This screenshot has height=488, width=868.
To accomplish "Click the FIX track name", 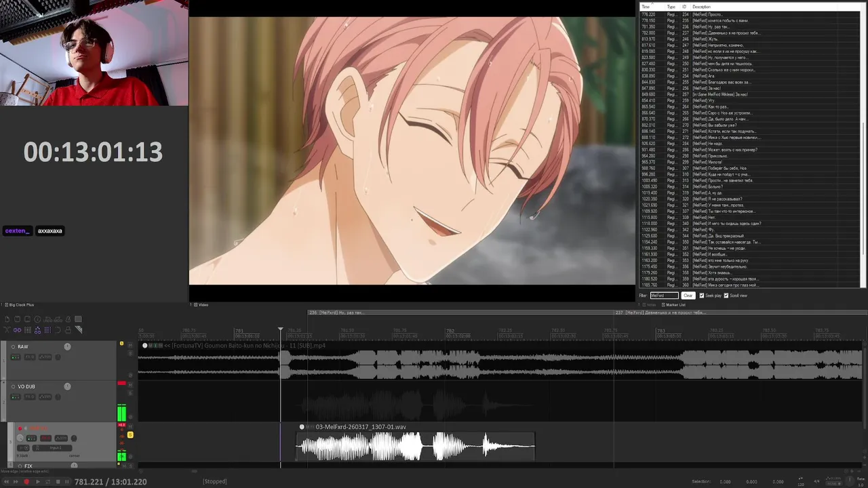I will pyautogui.click(x=28, y=466).
